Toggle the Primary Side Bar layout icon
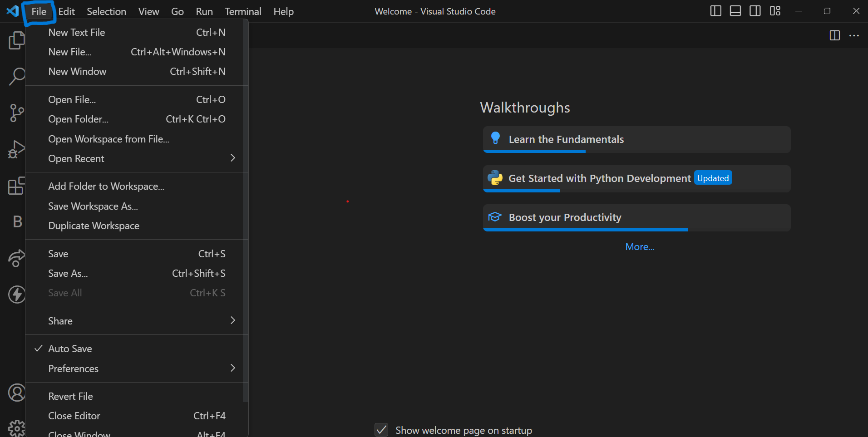Screen dimensions: 868x437 click(x=715, y=11)
